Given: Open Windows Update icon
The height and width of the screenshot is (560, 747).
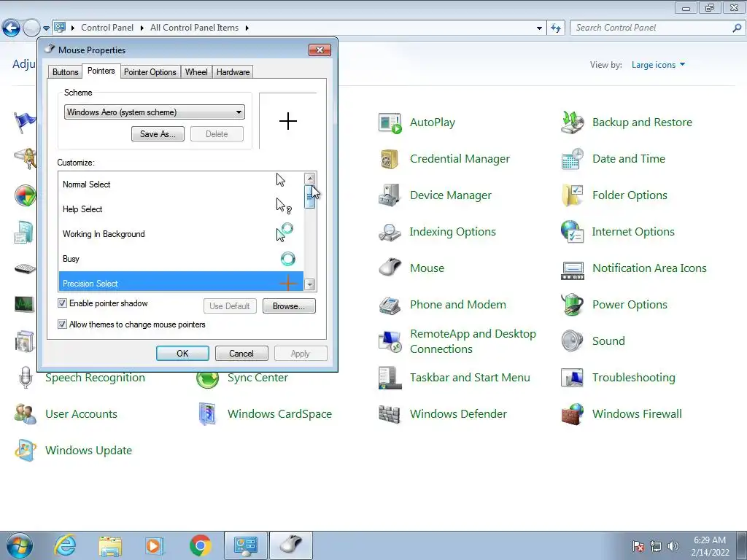Looking at the screenshot, I should [26, 451].
